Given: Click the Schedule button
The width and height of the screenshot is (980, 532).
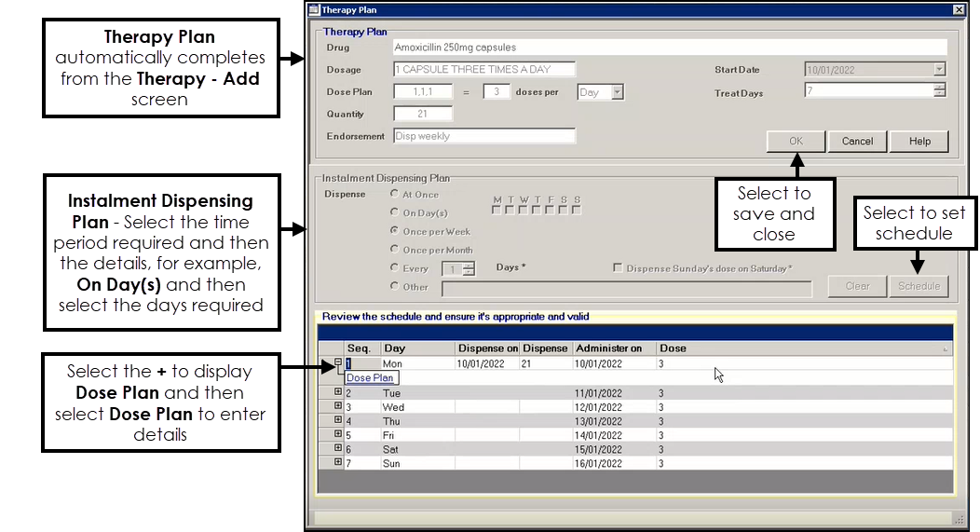Looking at the screenshot, I should pos(919,286).
